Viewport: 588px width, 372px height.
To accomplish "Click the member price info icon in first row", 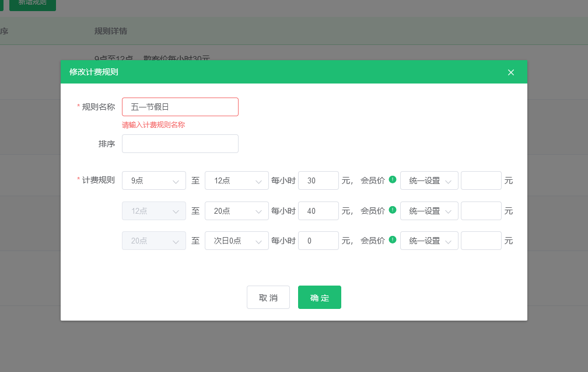I will pyautogui.click(x=393, y=180).
